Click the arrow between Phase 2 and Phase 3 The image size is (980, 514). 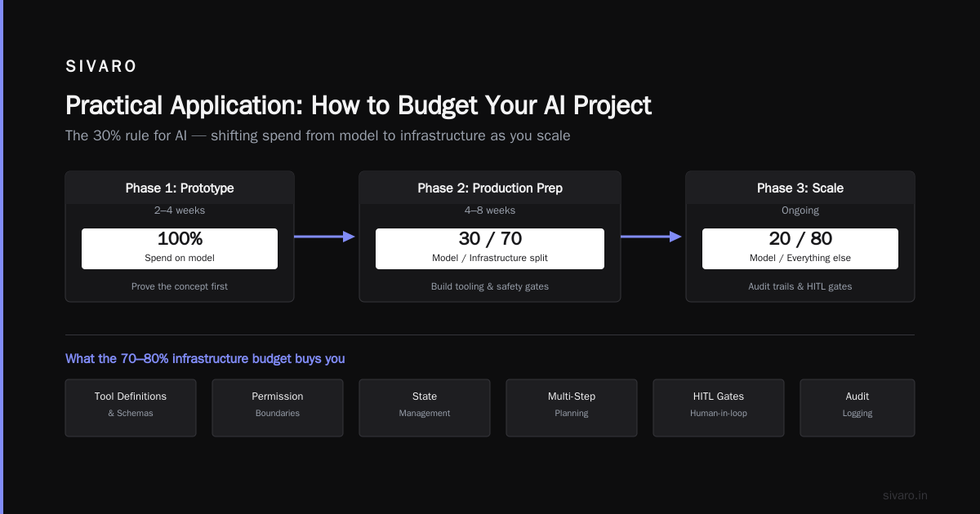[x=651, y=237]
